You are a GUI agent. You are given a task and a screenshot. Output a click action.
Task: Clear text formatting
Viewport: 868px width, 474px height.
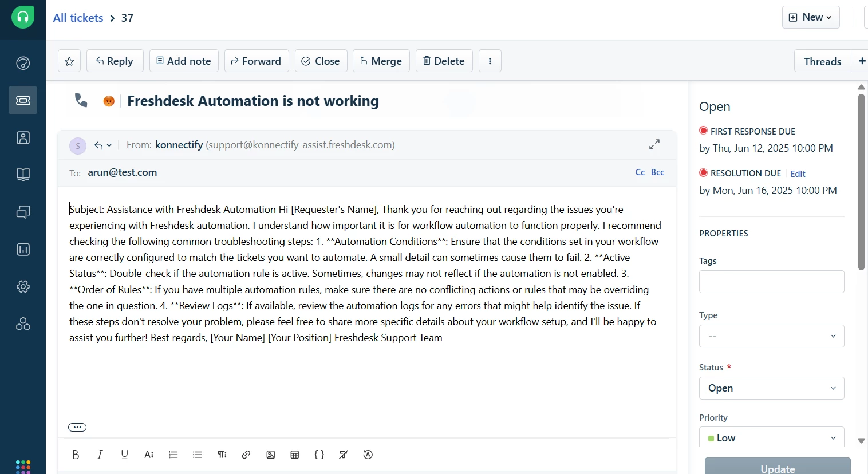pos(344,455)
